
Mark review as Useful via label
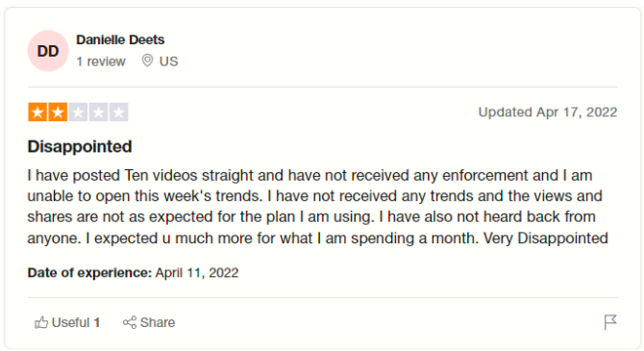tap(70, 323)
